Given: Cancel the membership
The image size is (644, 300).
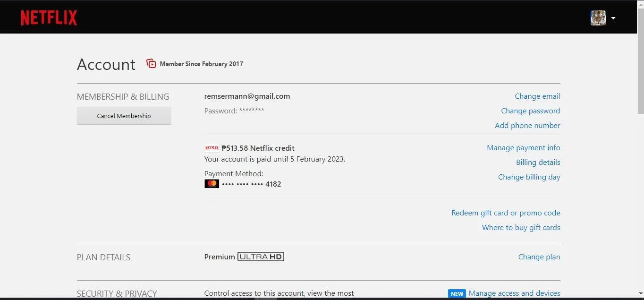Looking at the screenshot, I should point(124,116).
